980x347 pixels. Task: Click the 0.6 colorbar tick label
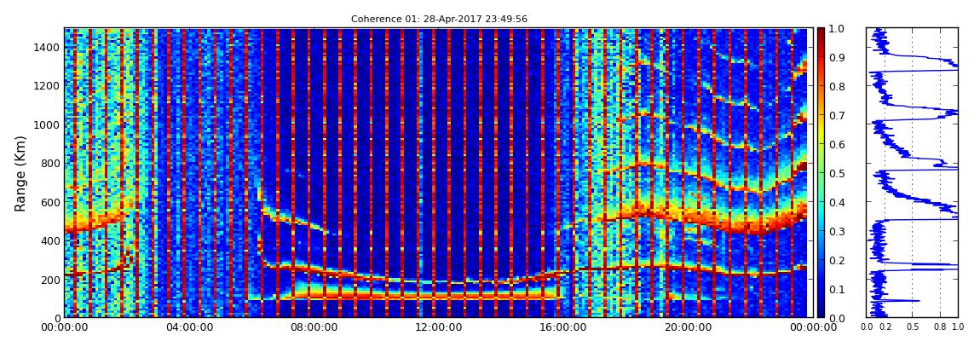(837, 144)
